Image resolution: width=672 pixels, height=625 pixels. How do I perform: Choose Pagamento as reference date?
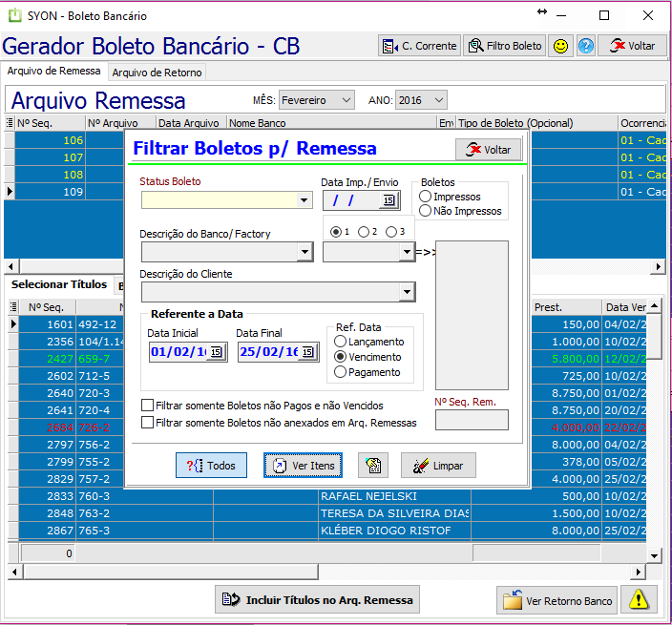pyautogui.click(x=341, y=372)
